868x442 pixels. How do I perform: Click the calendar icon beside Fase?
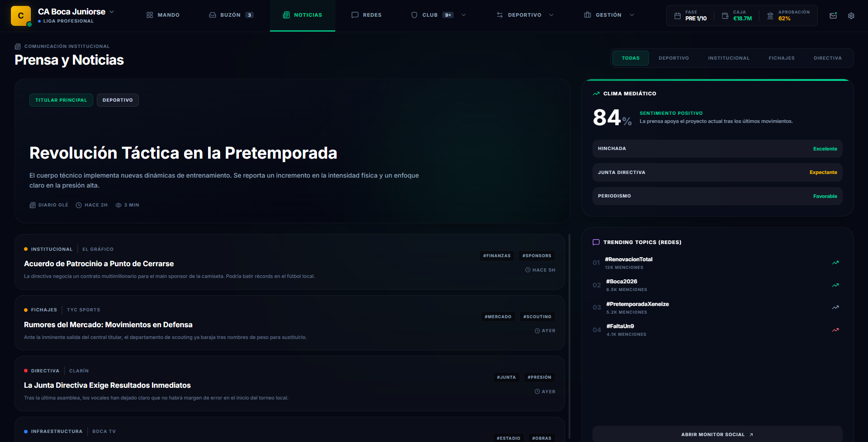pos(678,16)
